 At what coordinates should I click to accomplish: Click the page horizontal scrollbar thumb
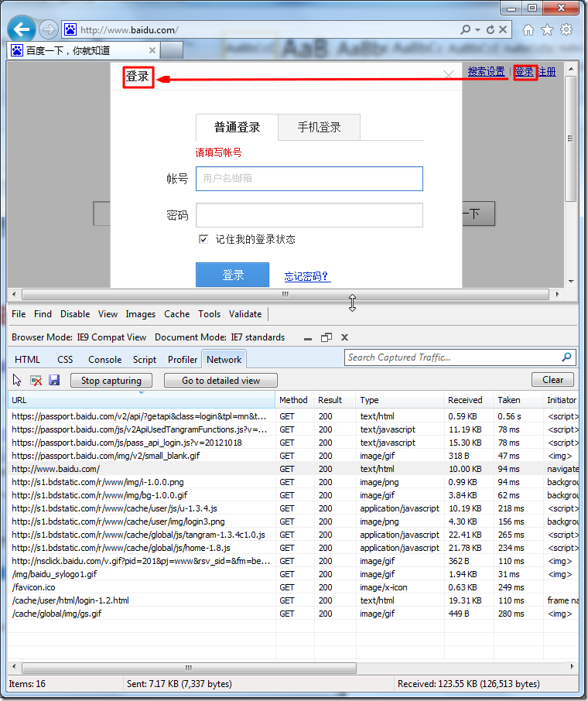tap(285, 294)
